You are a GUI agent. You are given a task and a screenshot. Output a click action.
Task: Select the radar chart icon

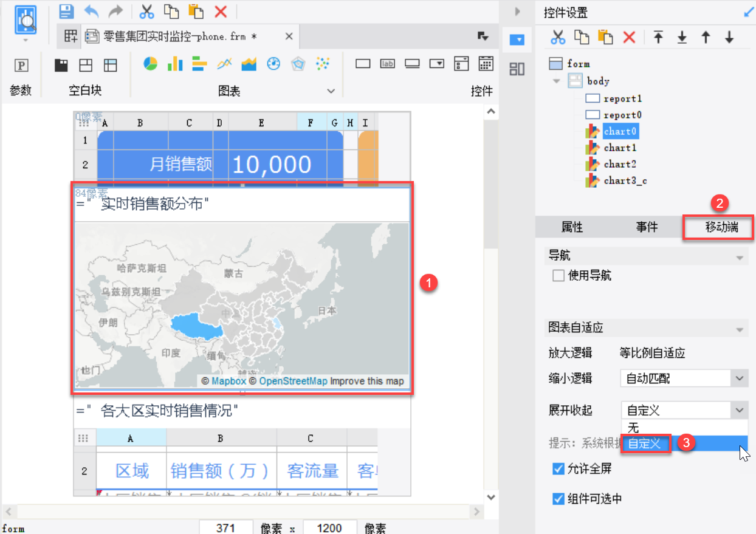(x=298, y=64)
